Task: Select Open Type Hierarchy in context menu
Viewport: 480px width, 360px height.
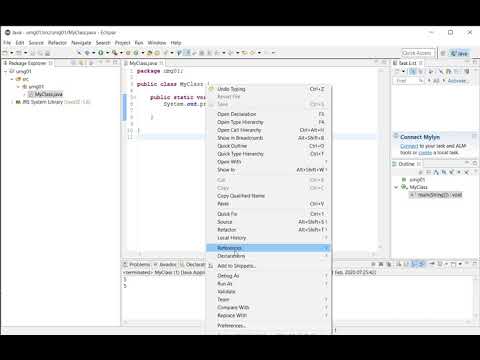Action: [269, 122]
